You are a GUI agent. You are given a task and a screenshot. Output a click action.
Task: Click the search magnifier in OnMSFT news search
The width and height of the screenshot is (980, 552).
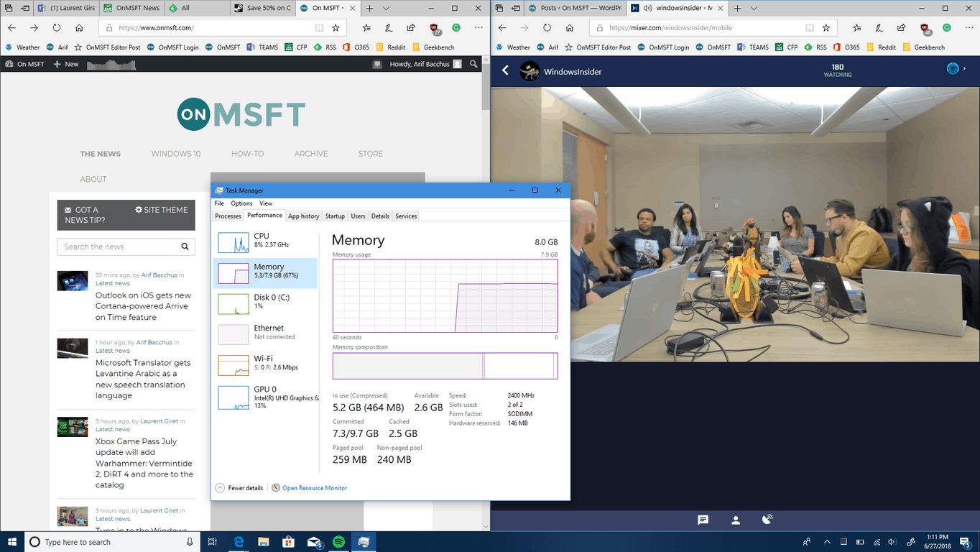pos(185,247)
